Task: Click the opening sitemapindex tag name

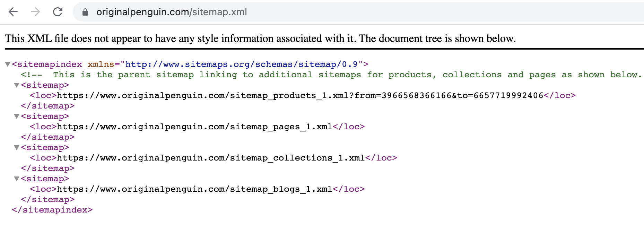Action: [49, 64]
